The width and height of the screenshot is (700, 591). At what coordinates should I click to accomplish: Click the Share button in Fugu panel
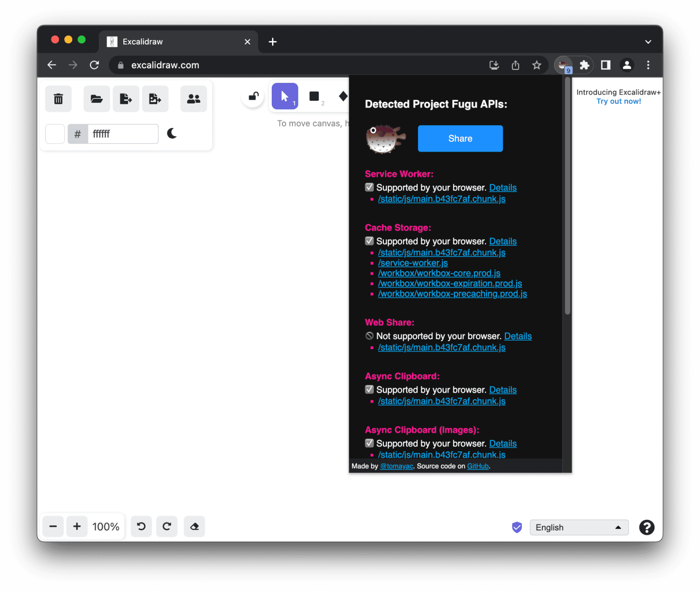[x=460, y=138]
